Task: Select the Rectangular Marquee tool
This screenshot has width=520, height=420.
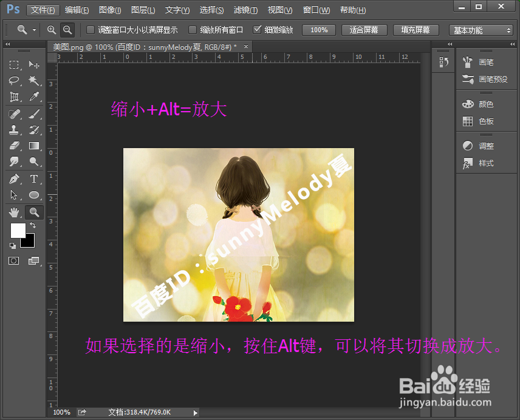Action: pos(14,64)
